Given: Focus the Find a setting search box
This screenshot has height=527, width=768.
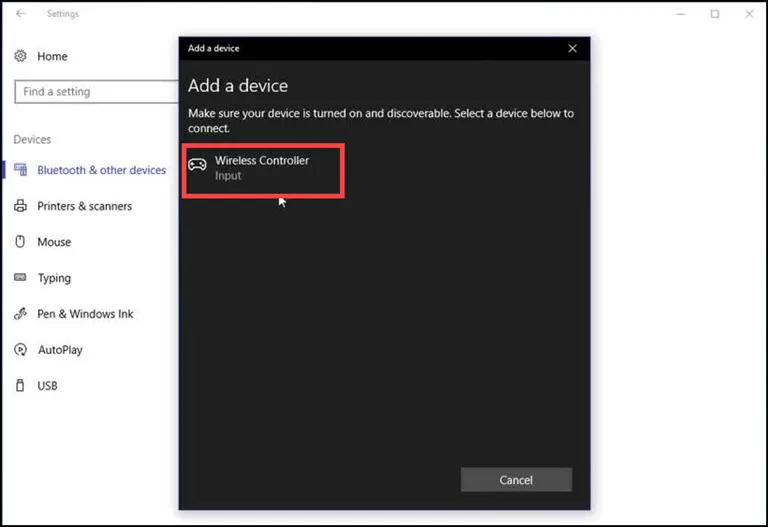Looking at the screenshot, I should pyautogui.click(x=95, y=92).
